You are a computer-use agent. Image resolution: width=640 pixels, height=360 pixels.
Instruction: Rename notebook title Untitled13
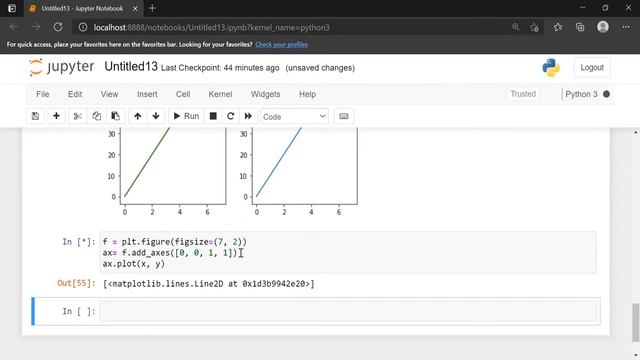click(x=131, y=67)
